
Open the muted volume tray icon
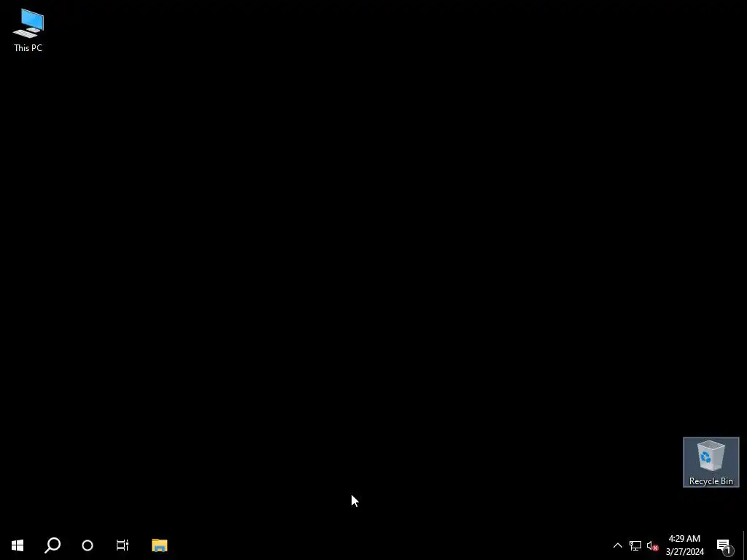(652, 545)
